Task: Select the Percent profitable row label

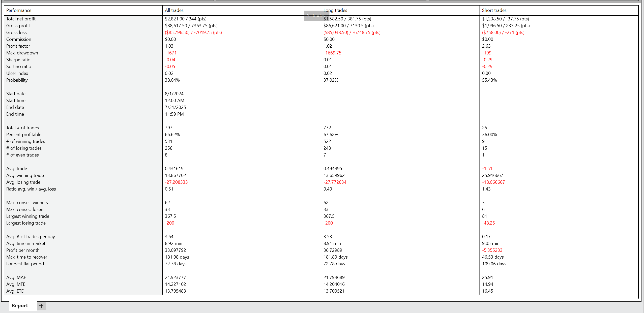Action: (24, 135)
